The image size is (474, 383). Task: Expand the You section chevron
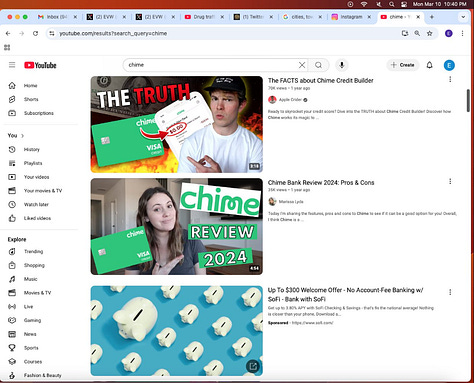23,136
